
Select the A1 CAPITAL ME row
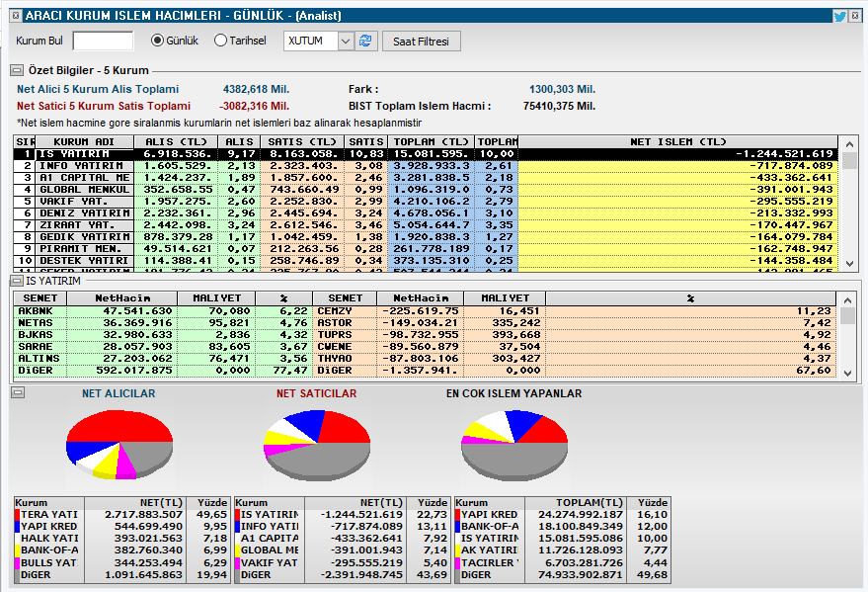pyautogui.click(x=426, y=178)
